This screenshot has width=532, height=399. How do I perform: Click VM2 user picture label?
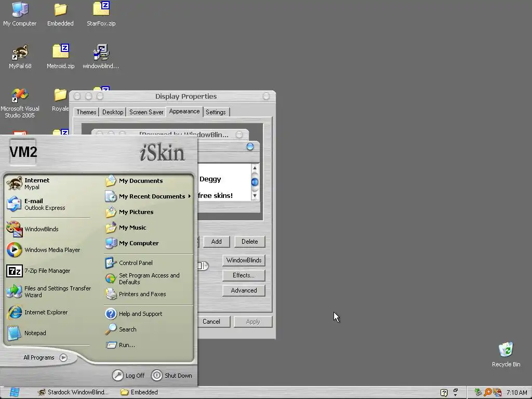tap(23, 152)
